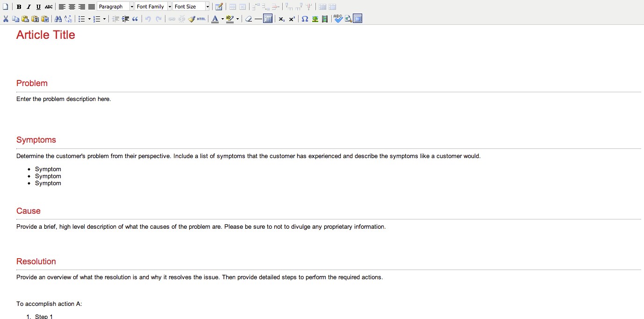This screenshot has height=319, width=644.
Task: Open Find with the binoculars icon
Action: (x=58, y=19)
